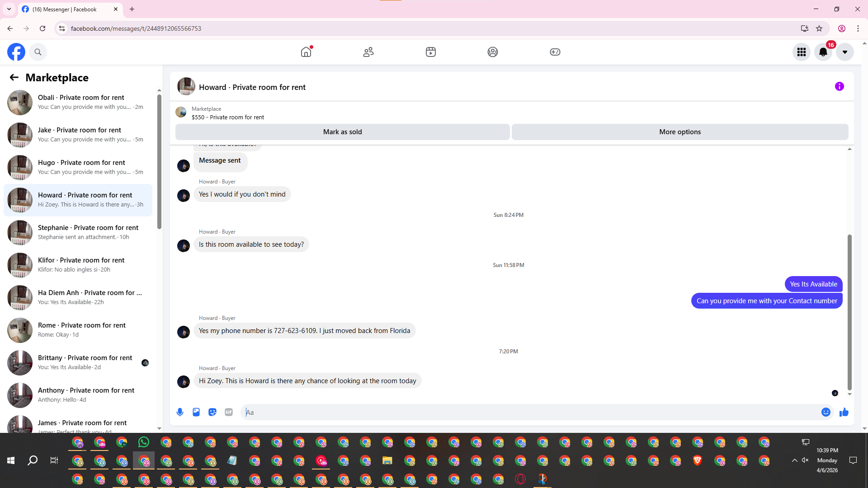Go to the Home feed icon

306,52
